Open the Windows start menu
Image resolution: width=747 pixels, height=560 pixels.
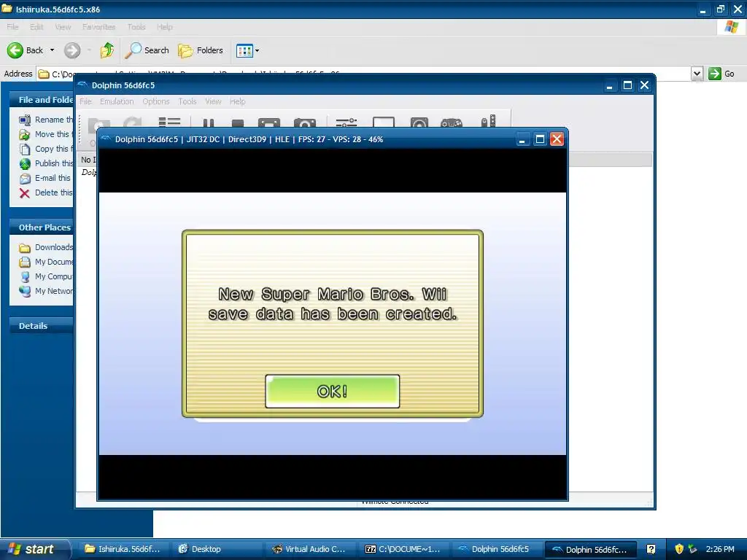(x=35, y=550)
